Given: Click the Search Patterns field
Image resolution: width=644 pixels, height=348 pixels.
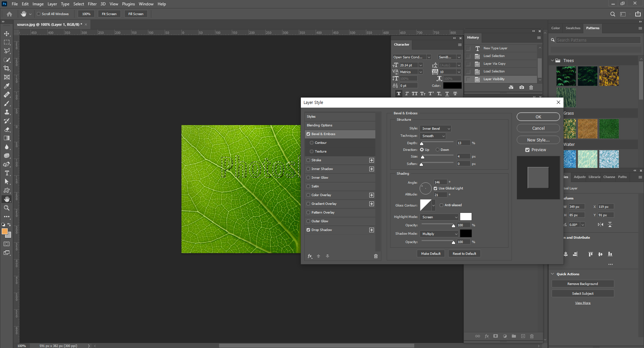Looking at the screenshot, I should [598, 40].
